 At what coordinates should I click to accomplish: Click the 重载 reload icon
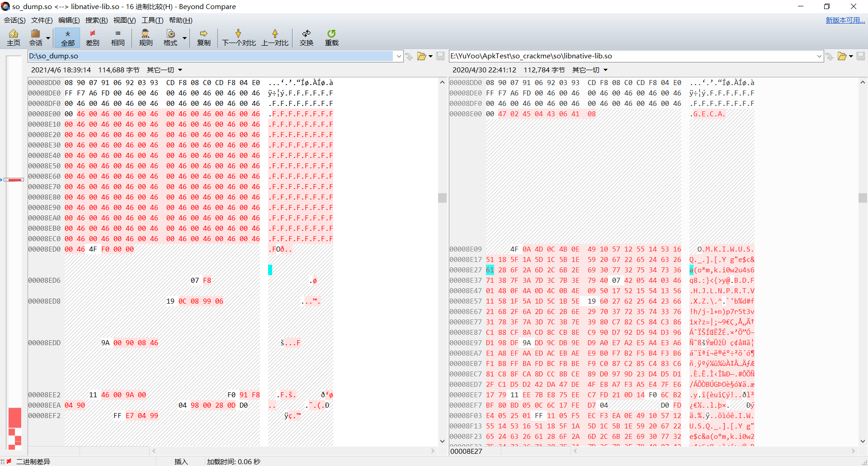tap(331, 38)
